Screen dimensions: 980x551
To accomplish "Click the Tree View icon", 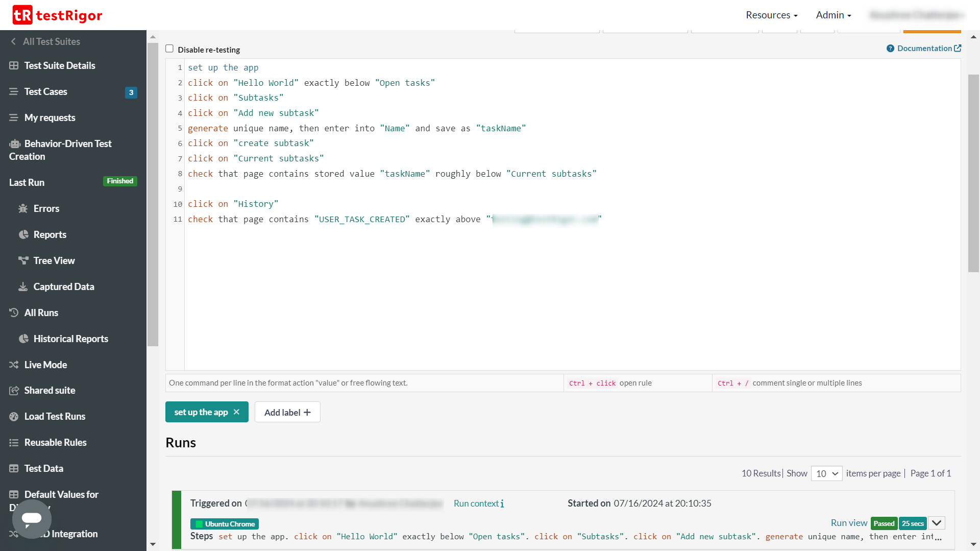I will pos(23,260).
